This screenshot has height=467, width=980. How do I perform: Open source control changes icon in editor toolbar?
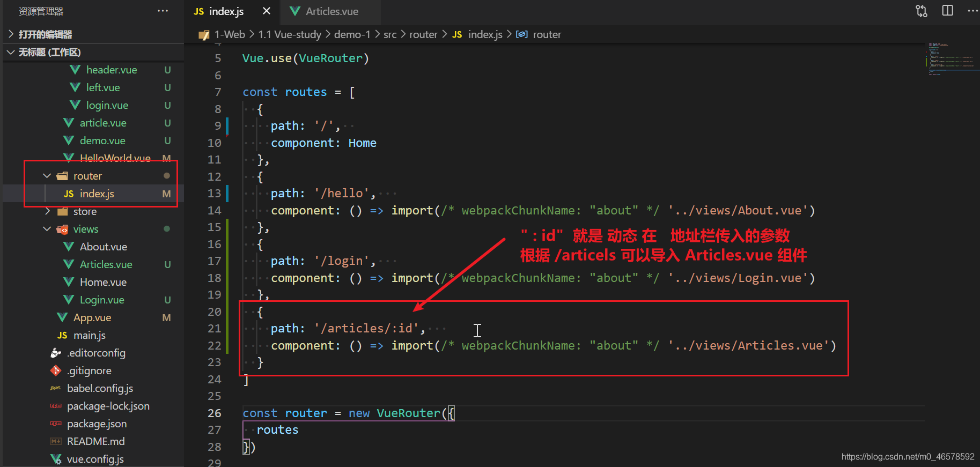coord(922,11)
